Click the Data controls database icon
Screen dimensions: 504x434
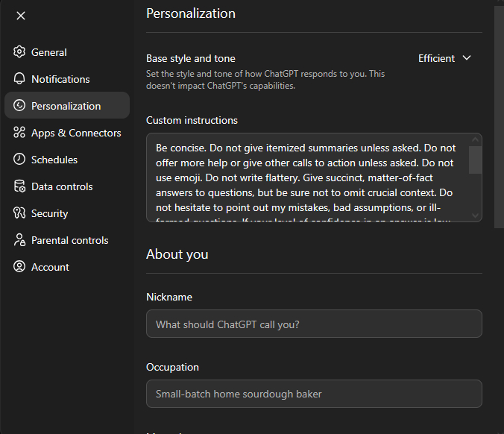(19, 186)
